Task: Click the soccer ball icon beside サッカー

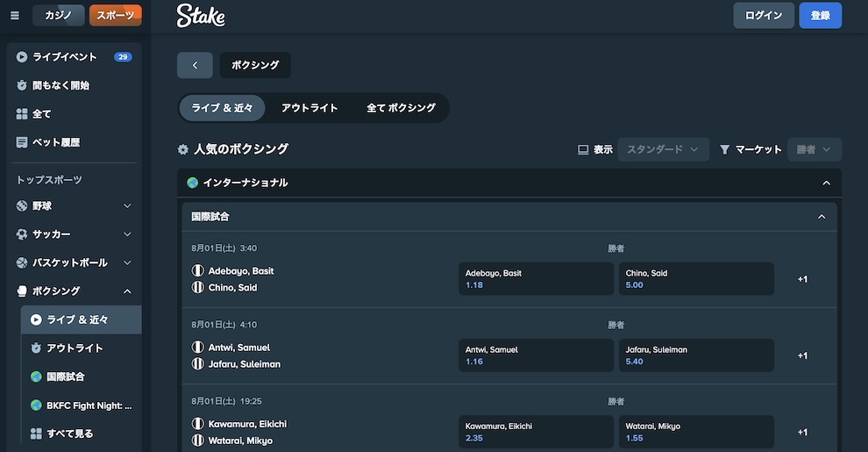Action: (22, 233)
